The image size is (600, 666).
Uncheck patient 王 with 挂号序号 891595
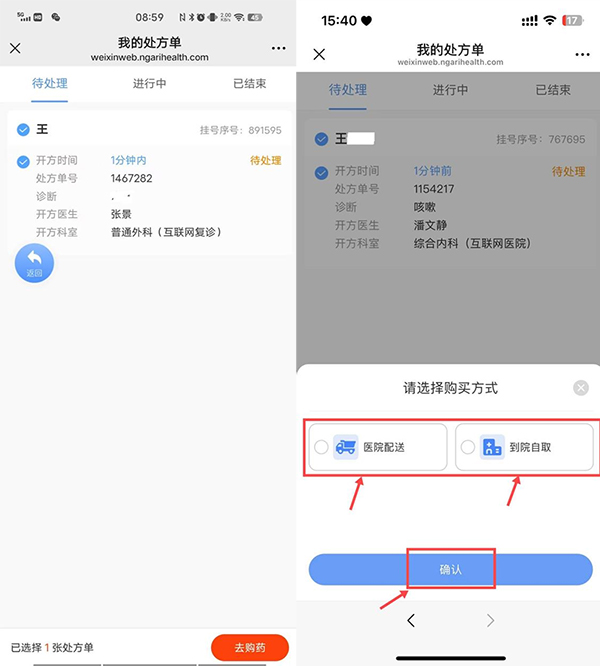(23, 130)
